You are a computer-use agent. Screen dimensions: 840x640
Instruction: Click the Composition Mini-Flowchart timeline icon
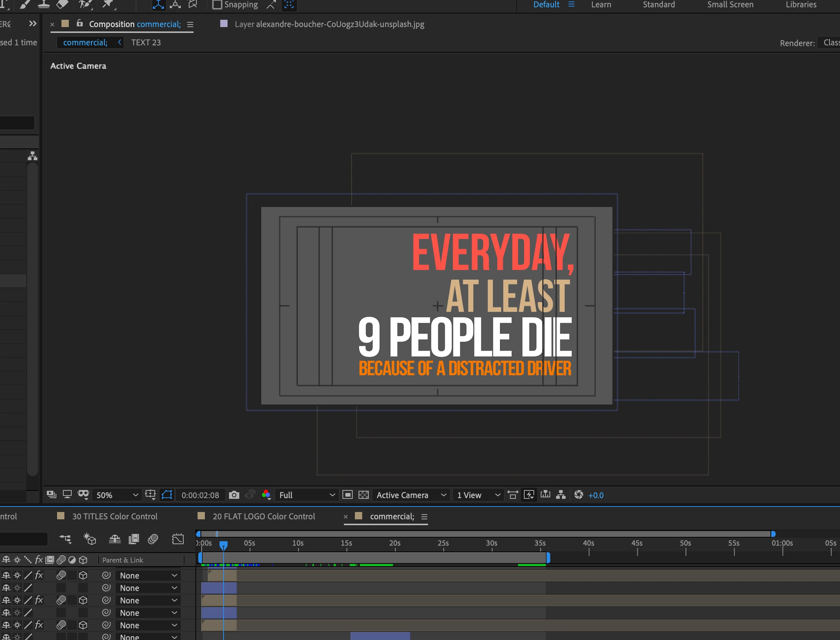pos(65,539)
